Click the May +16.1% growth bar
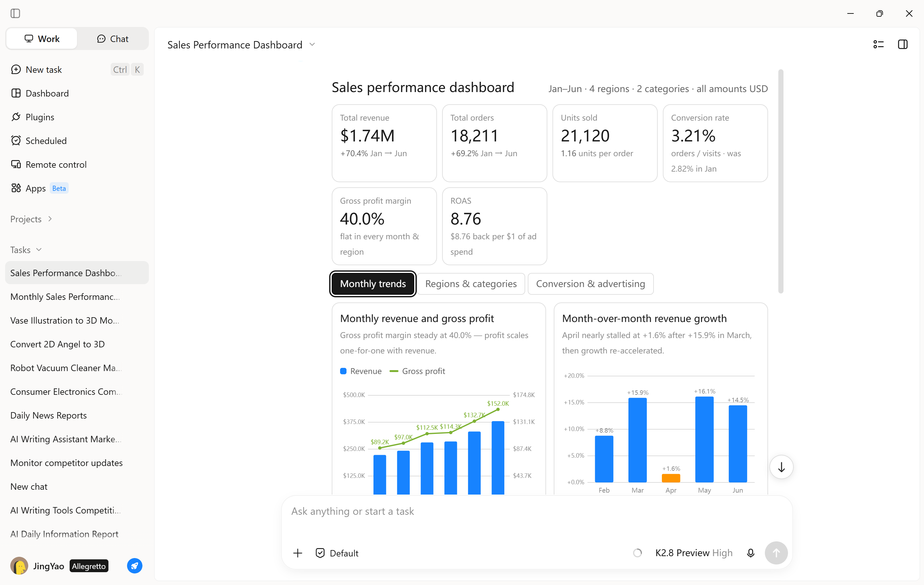The image size is (924, 585). 704,439
